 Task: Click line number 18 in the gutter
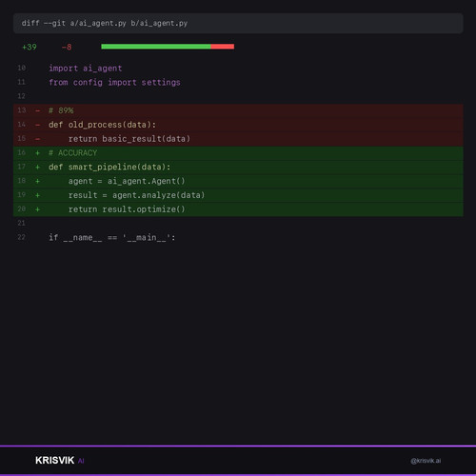click(22, 181)
